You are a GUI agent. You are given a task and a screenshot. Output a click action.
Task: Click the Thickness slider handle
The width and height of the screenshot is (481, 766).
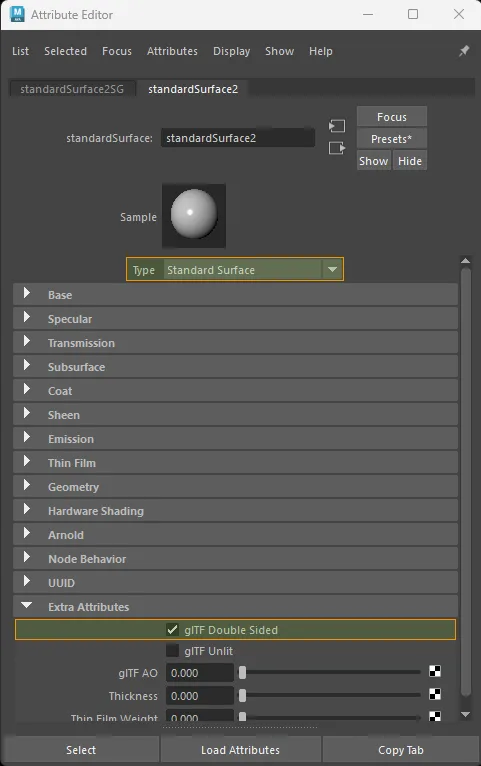pyautogui.click(x=242, y=696)
